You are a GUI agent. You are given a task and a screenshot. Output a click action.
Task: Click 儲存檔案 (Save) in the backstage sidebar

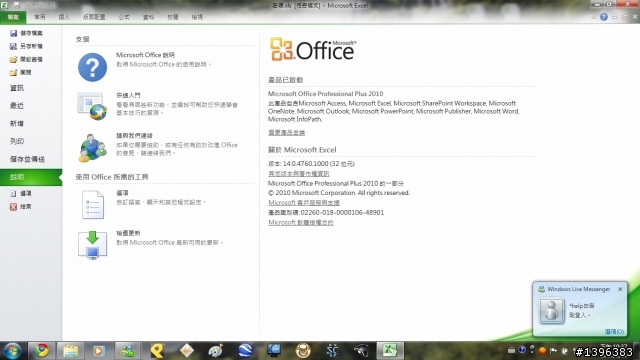(x=26, y=33)
